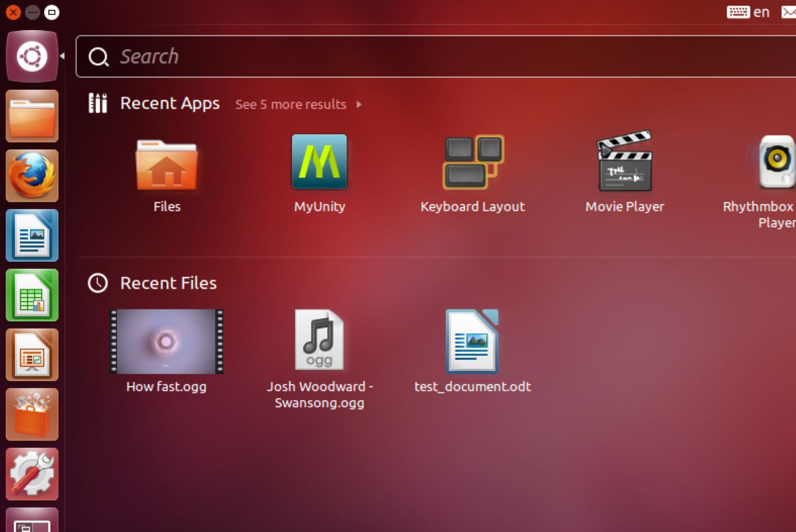The width and height of the screenshot is (796, 532).
Task: Collapse the launcher arrow beside Dash button
Action: pos(62,56)
